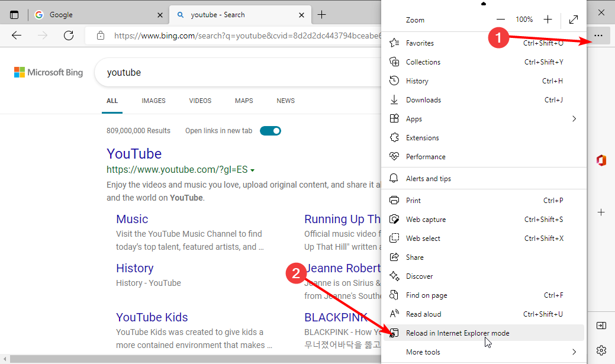Image resolution: width=615 pixels, height=364 pixels.
Task: Zoom in with the plus button
Action: click(x=548, y=19)
